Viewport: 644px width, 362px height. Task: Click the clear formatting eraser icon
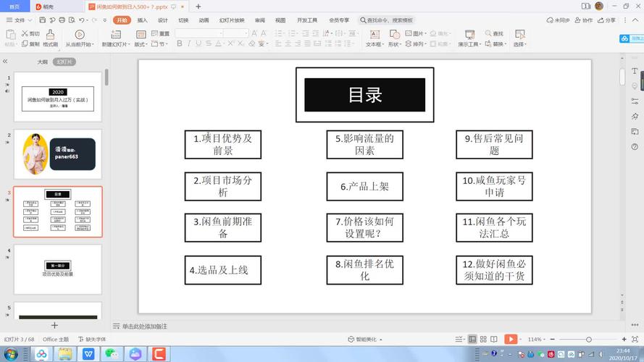[x=252, y=43]
